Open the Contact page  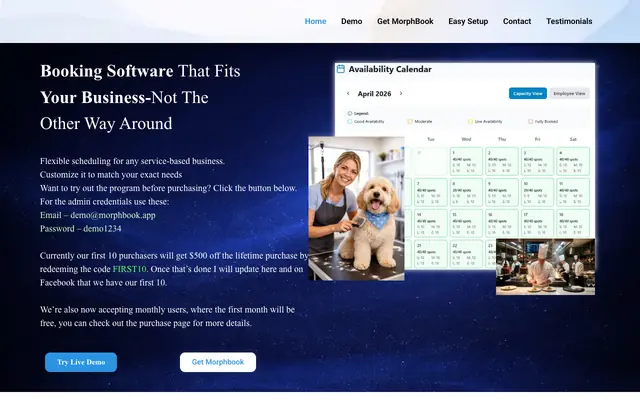point(517,21)
